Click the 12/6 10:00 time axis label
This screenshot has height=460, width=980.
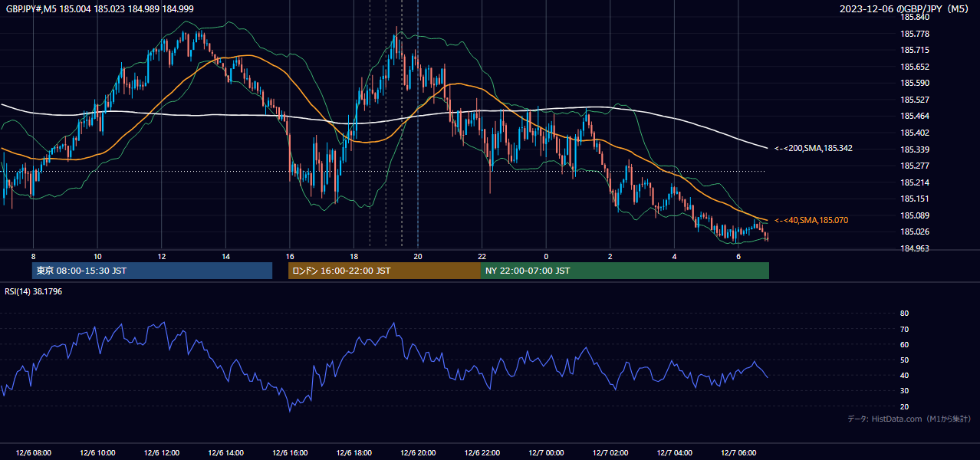(x=97, y=452)
